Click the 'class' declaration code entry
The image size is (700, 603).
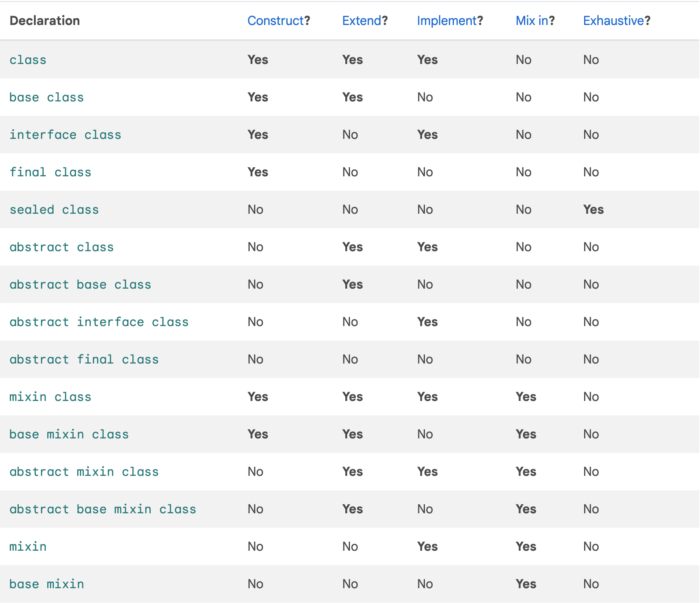click(28, 60)
